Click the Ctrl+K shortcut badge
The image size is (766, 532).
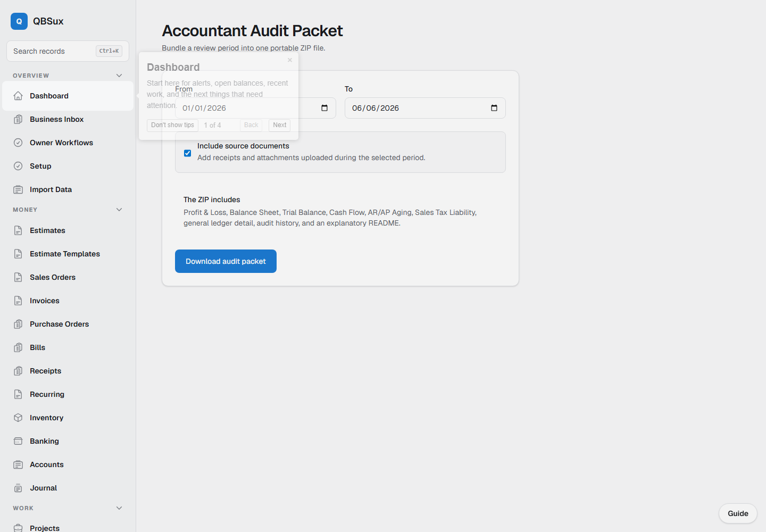coord(109,51)
